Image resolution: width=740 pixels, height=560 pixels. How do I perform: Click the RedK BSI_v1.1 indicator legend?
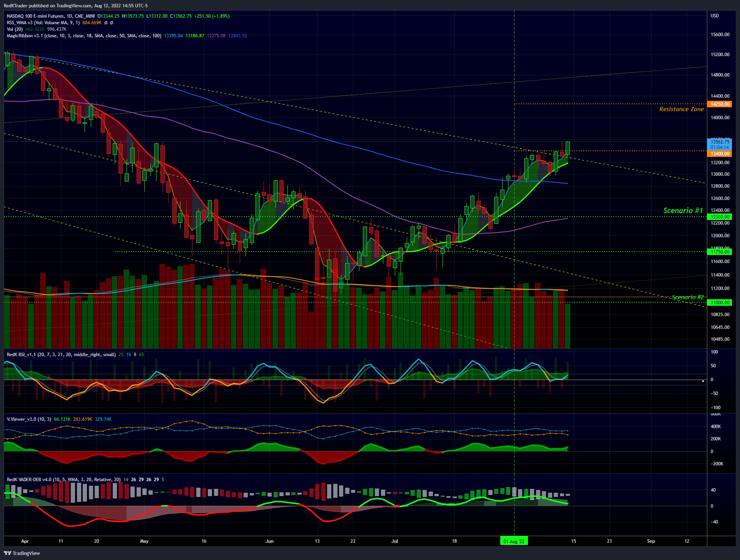click(x=61, y=355)
